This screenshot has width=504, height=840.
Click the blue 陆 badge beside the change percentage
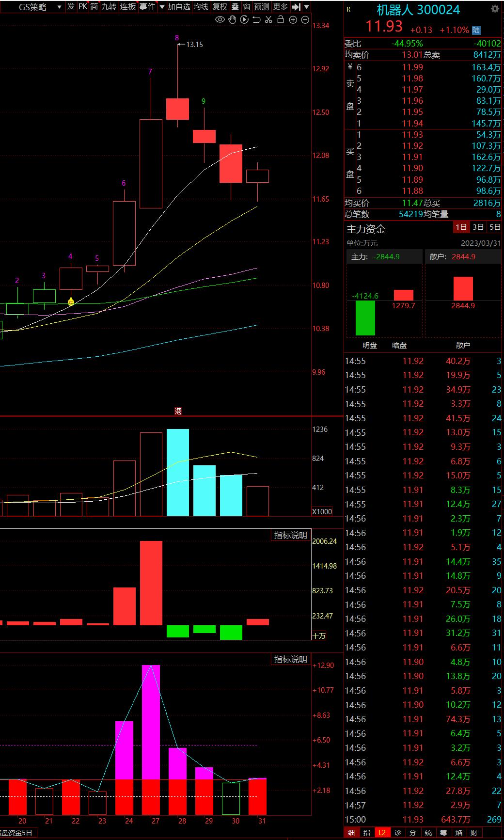(x=476, y=30)
